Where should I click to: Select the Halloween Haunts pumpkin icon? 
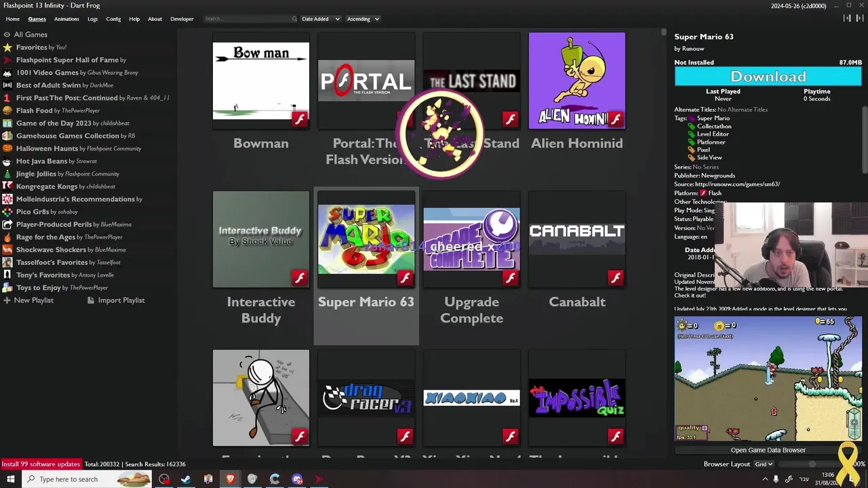[7, 148]
